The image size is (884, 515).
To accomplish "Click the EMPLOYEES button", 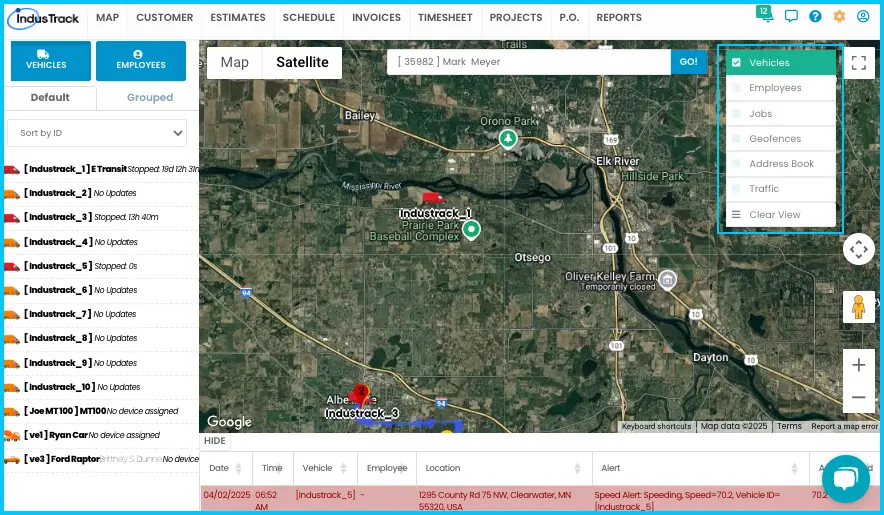I will pyautogui.click(x=141, y=60).
